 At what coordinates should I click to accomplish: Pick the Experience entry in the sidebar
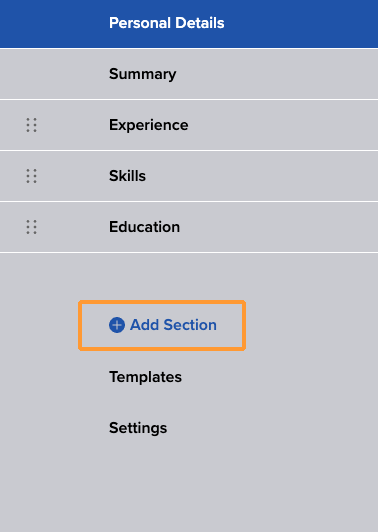click(189, 125)
